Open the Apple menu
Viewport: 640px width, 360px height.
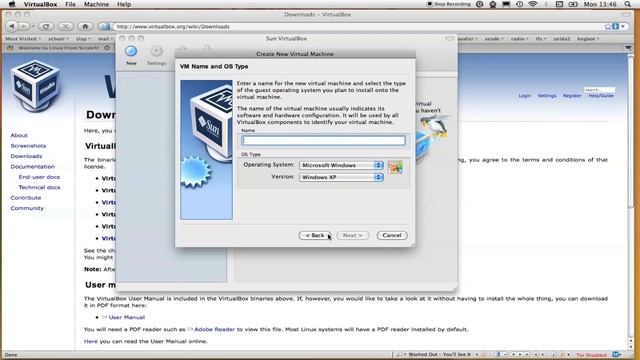coord(12,4)
